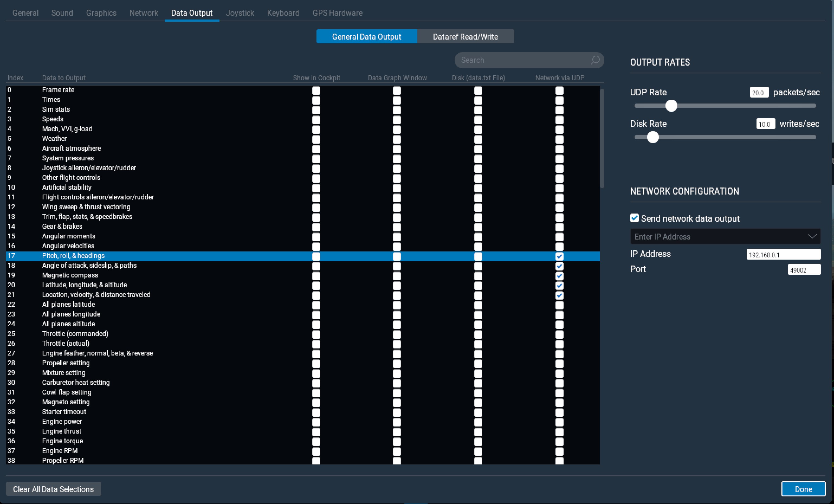This screenshot has height=504, width=834.
Task: Enable Data Graph Window for Weather
Action: 397,139
